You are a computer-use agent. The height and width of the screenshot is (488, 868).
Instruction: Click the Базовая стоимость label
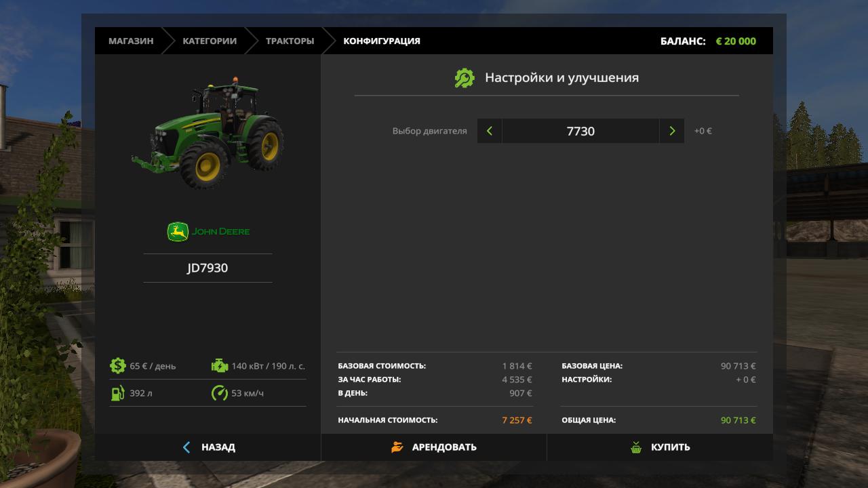click(382, 366)
